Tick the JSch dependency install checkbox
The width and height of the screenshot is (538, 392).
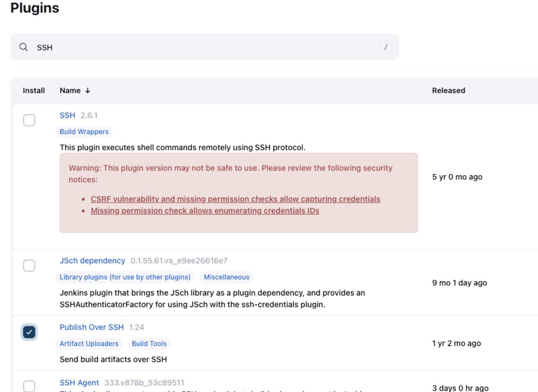(29, 266)
